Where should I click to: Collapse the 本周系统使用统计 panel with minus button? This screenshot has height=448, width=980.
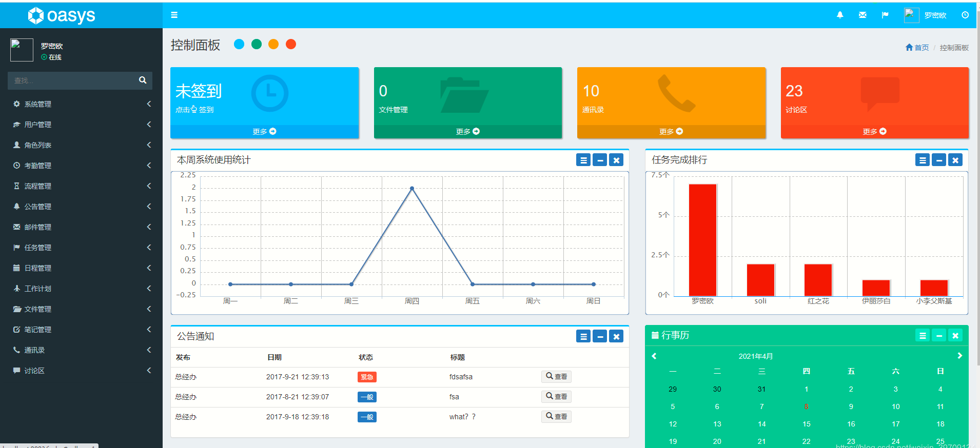pos(600,160)
